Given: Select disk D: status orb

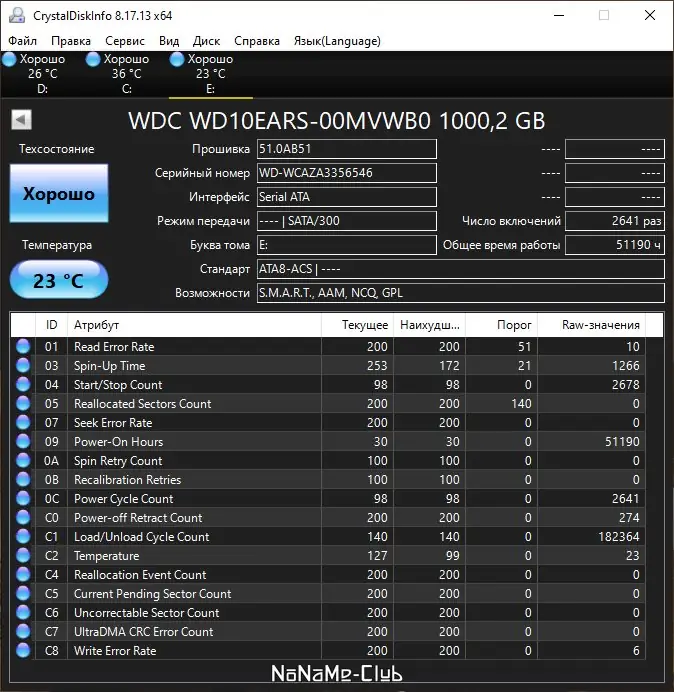Looking at the screenshot, I should (x=9, y=59).
